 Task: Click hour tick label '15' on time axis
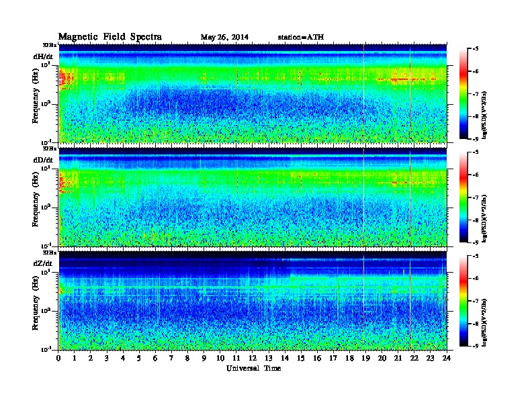(x=301, y=358)
